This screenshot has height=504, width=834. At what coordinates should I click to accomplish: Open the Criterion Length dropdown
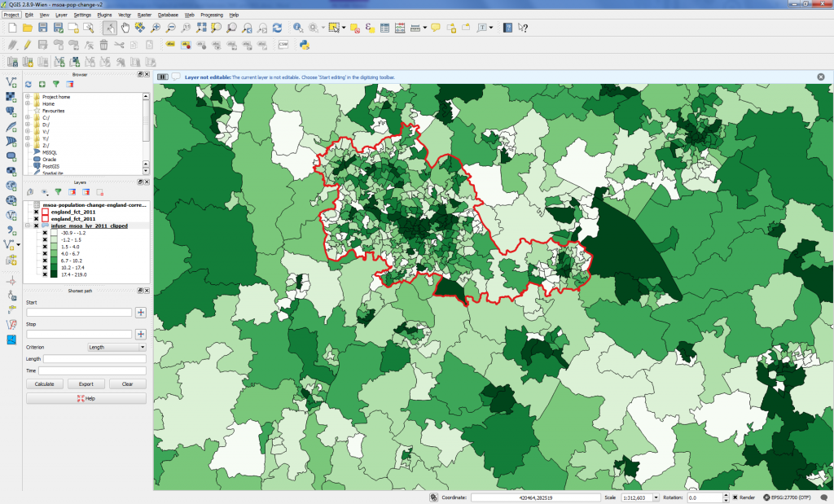coord(116,347)
